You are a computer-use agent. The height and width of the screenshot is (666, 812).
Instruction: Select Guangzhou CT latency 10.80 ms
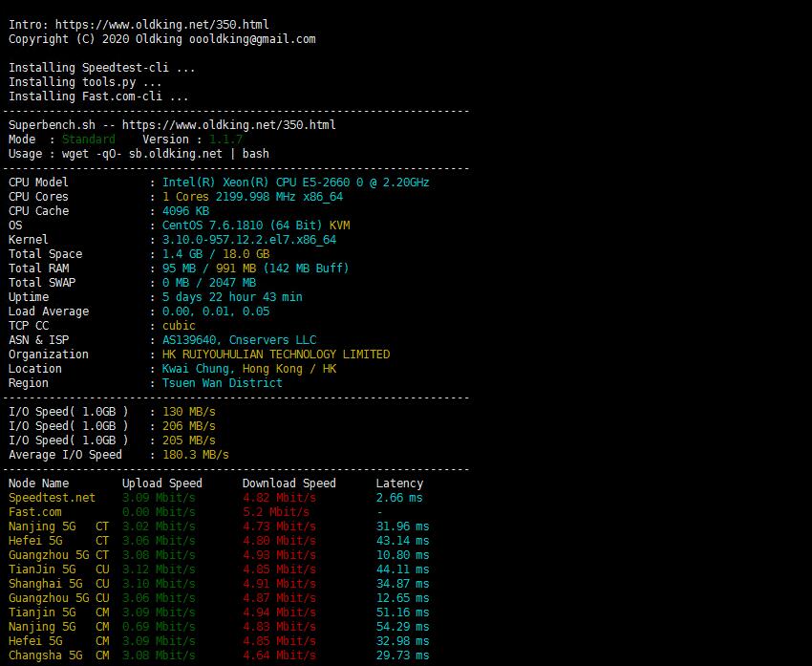pyautogui.click(x=402, y=555)
